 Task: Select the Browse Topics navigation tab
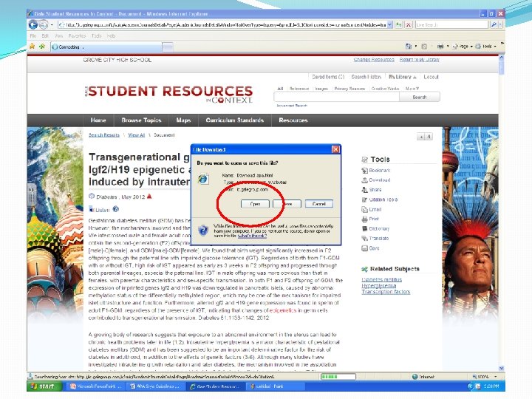click(x=141, y=120)
